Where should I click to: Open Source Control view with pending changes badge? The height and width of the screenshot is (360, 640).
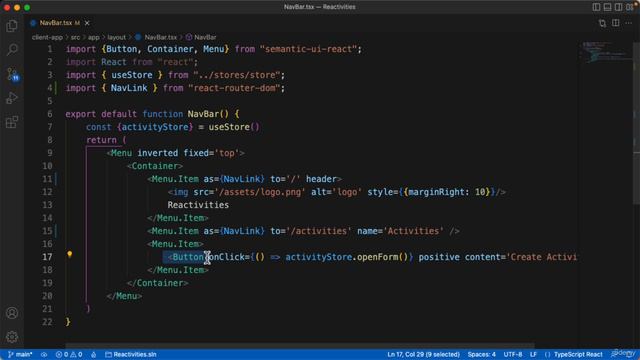coord(12,74)
